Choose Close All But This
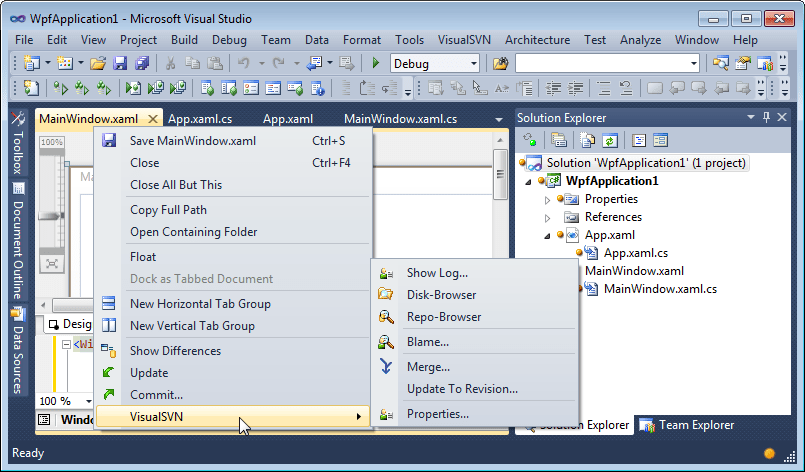 (233, 185)
